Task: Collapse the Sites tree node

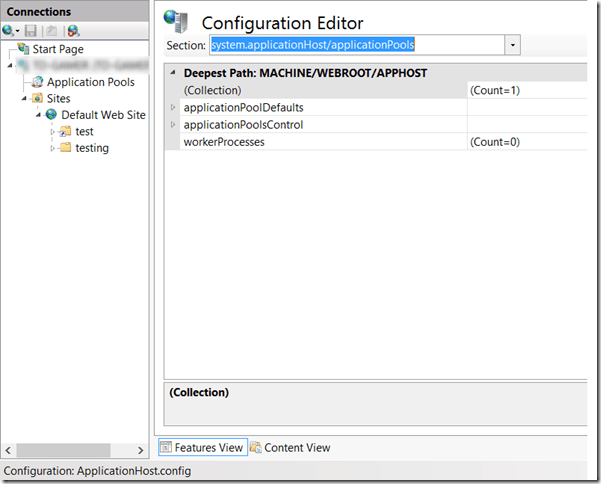Action: (x=24, y=99)
